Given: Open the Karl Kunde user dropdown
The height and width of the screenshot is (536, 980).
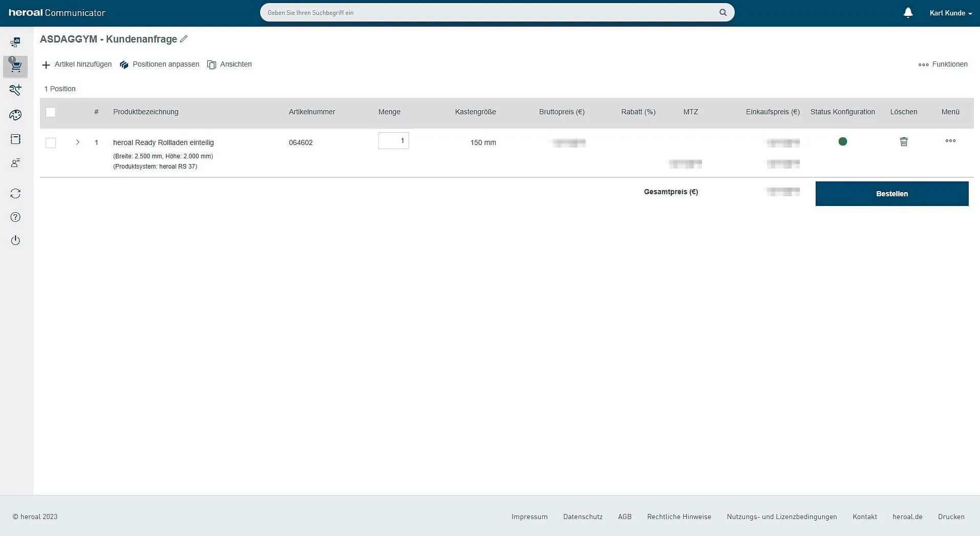Looking at the screenshot, I should click(950, 13).
